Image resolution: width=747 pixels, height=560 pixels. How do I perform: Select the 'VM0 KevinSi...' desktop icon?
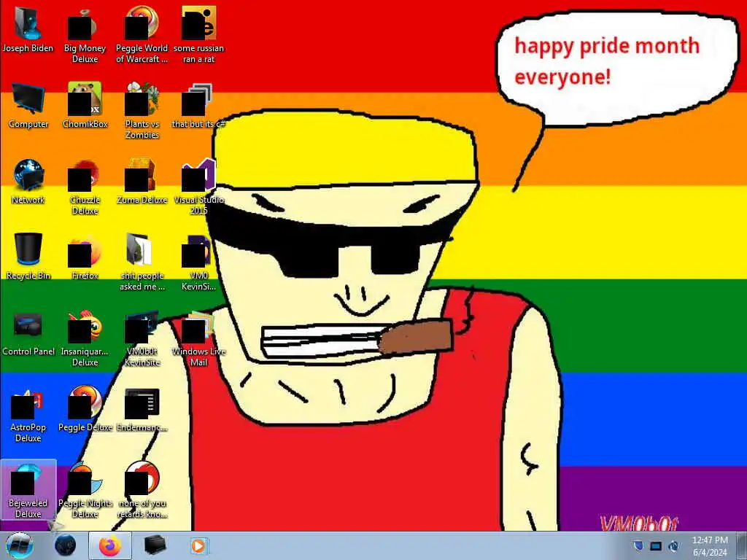(x=198, y=262)
